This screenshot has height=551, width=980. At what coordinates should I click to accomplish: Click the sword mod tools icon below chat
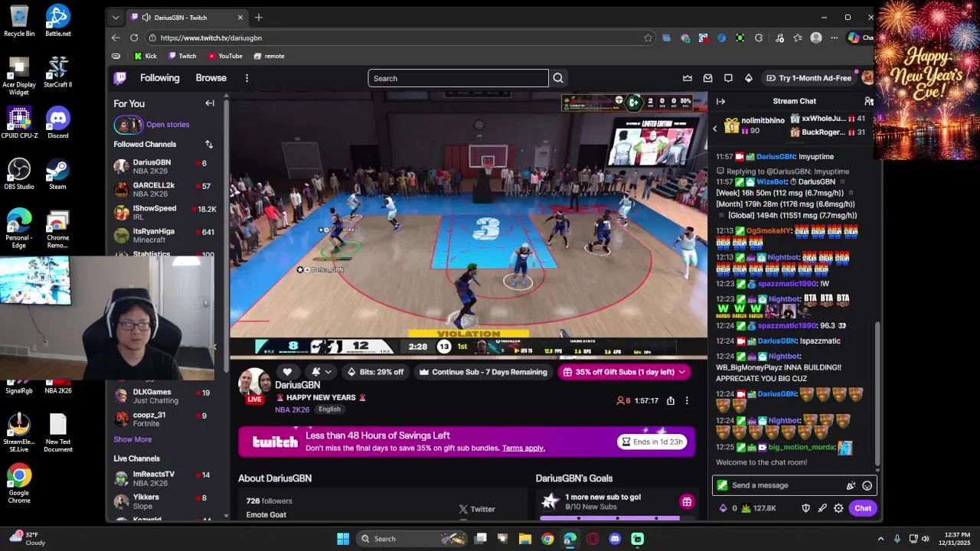(822, 508)
